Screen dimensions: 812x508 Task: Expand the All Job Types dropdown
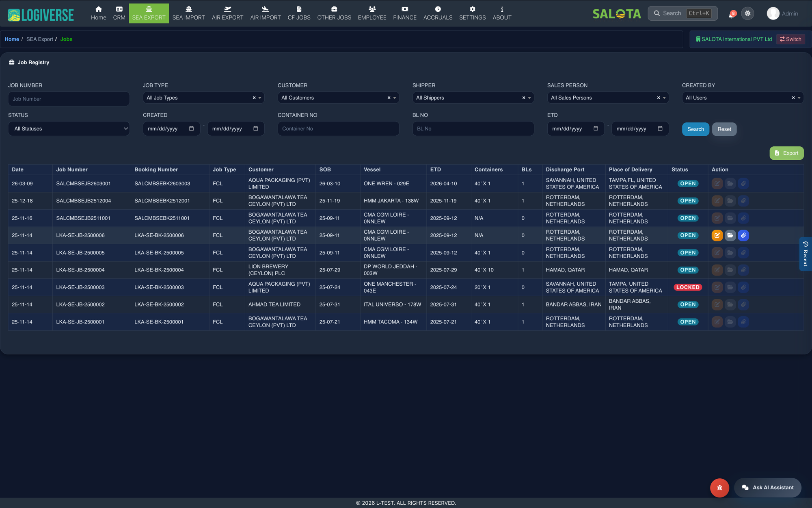tap(260, 98)
